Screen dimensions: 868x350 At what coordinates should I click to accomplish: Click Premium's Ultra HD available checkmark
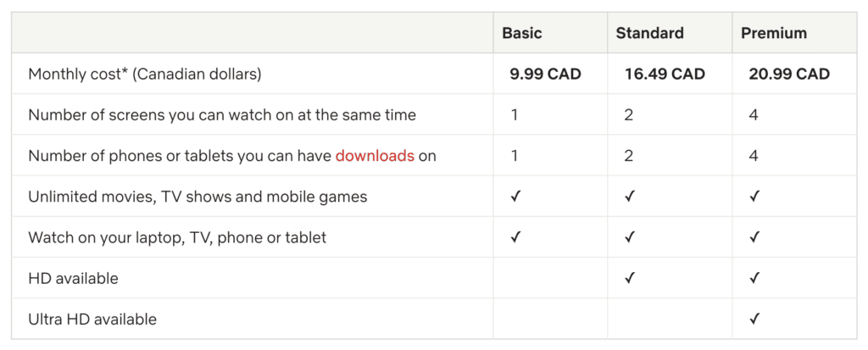(x=754, y=319)
